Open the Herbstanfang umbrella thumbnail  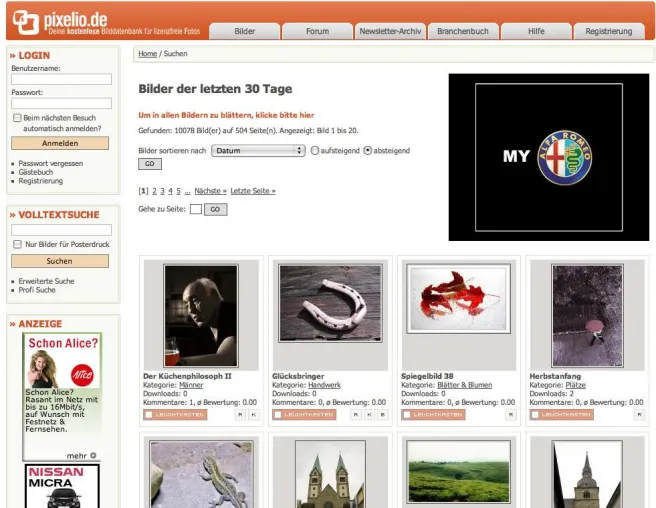587,316
